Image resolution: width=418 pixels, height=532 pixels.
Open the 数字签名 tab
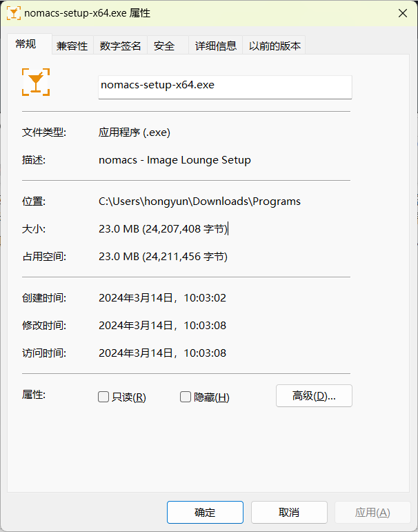point(121,46)
